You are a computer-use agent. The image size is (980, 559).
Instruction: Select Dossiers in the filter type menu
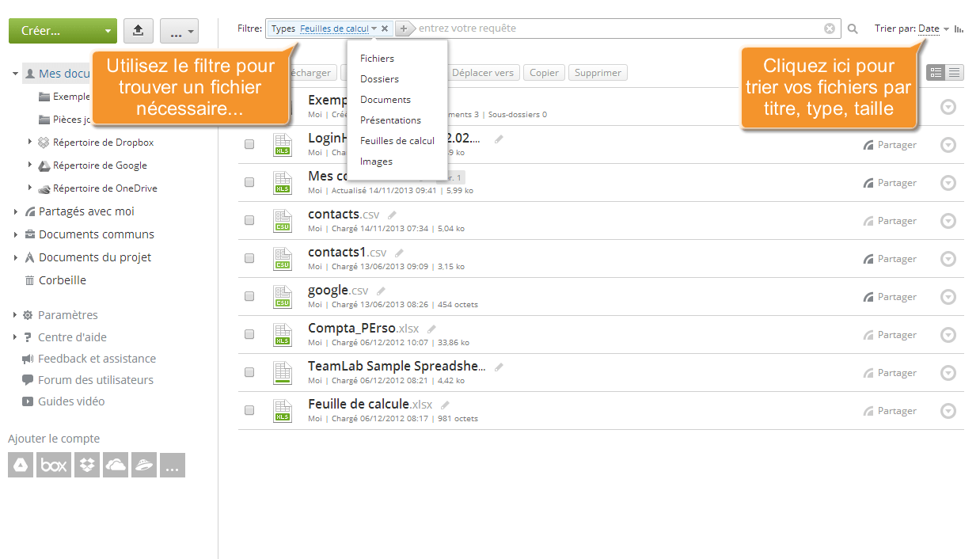[379, 79]
